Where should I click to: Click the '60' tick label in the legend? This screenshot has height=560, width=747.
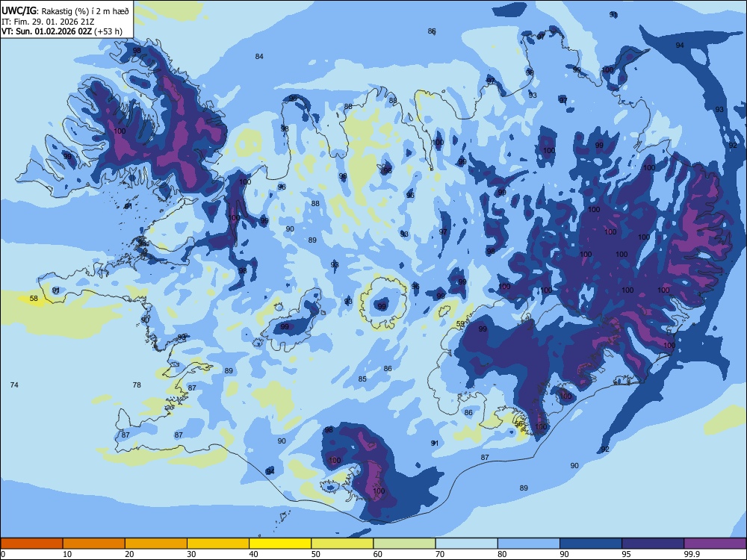pyautogui.click(x=378, y=554)
